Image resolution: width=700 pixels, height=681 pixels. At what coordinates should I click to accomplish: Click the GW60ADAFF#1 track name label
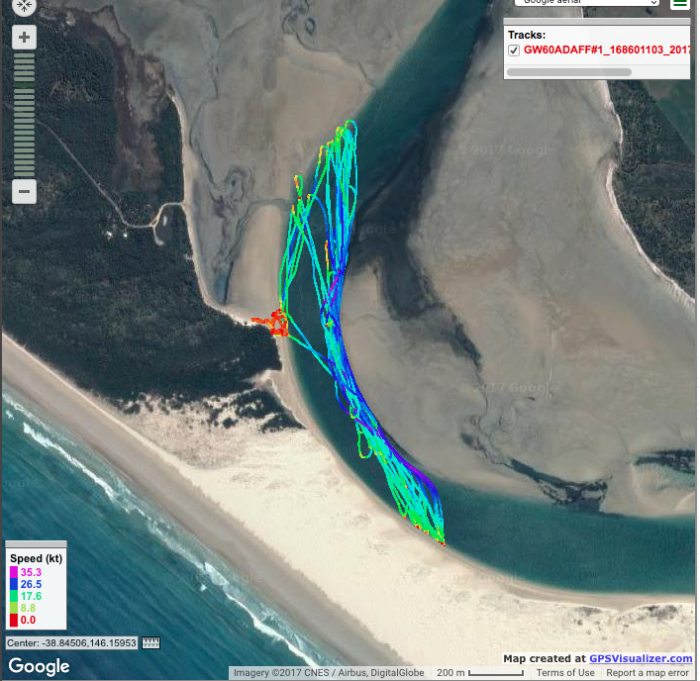(607, 50)
